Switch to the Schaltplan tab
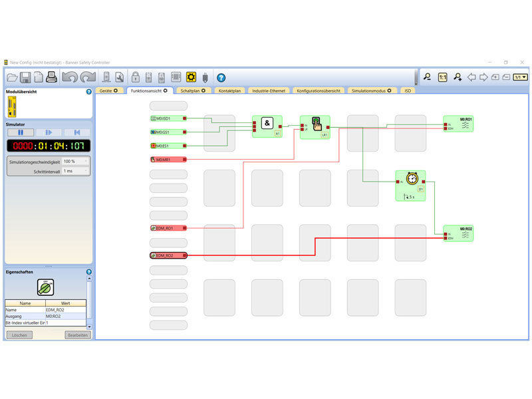 (194, 90)
